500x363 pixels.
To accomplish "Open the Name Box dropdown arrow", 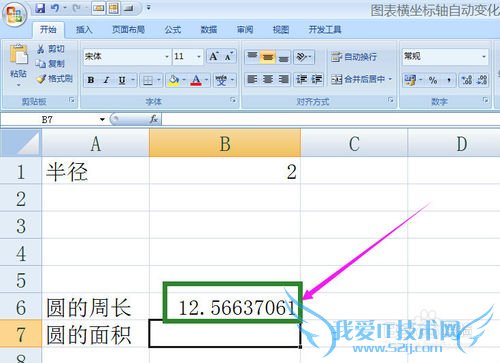I will pos(102,119).
